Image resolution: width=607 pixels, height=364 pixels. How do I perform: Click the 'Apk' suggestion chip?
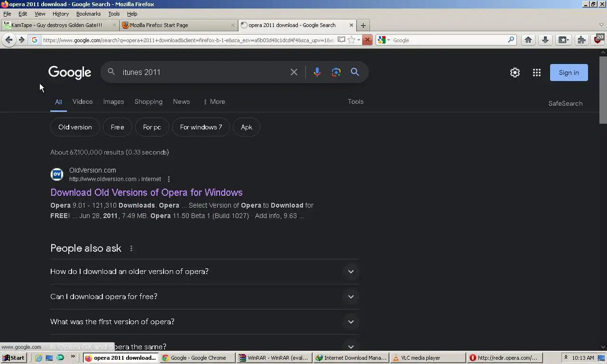click(x=247, y=127)
